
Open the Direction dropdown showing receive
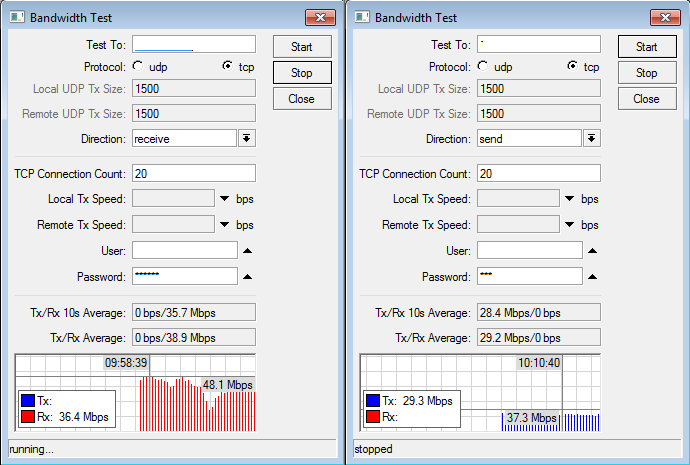coord(247,139)
